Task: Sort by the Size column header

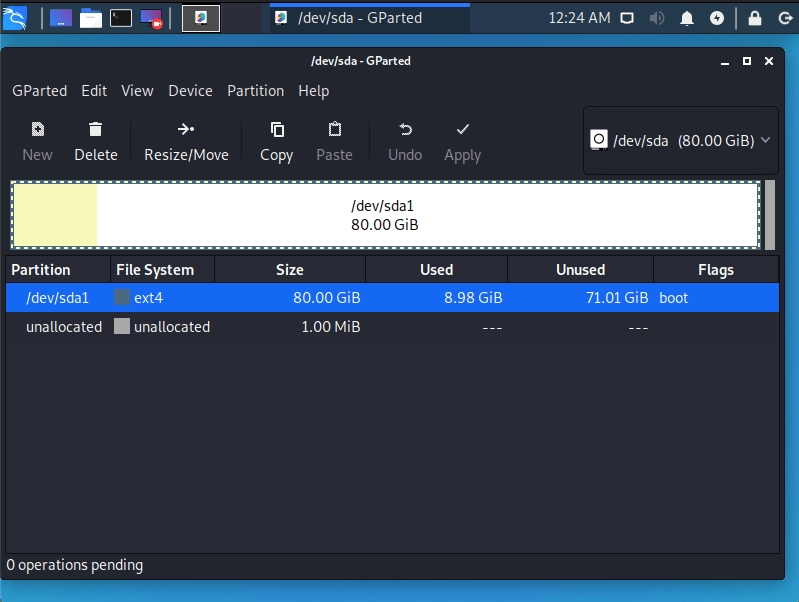Action: (290, 270)
